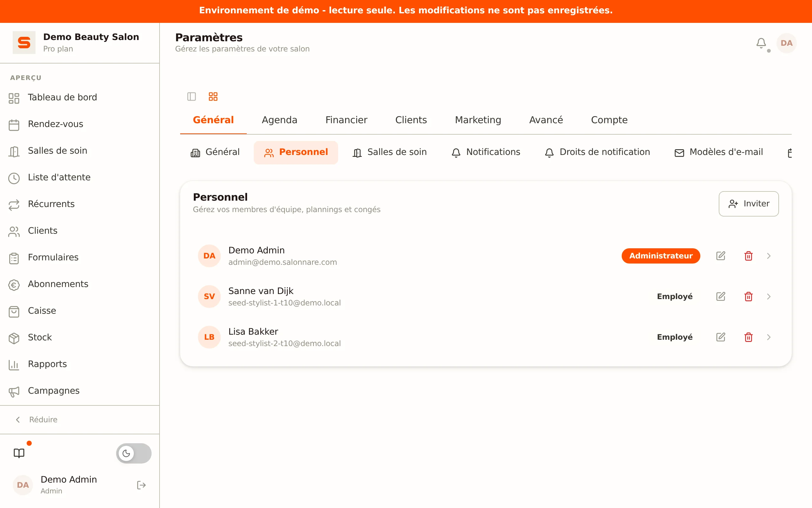Viewport: 812px width, 508px height.
Task: Open Campagnes in sidebar
Action: pos(80,391)
